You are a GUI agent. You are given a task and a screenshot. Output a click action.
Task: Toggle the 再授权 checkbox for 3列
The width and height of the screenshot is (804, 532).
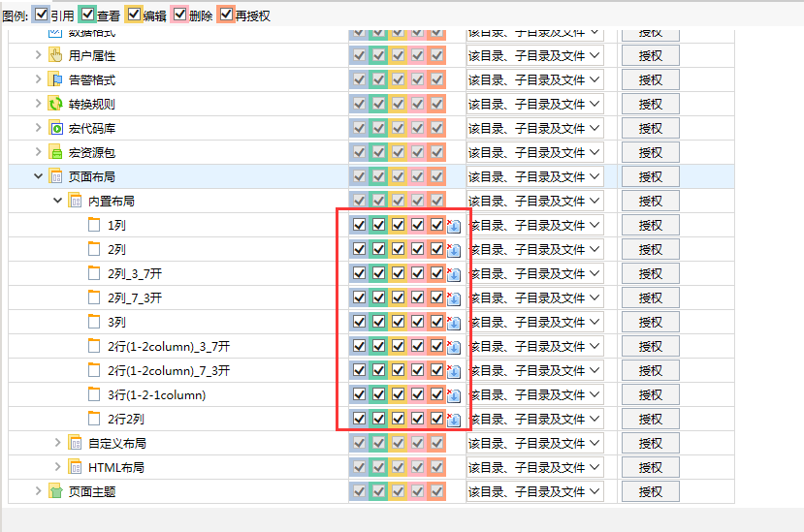tap(436, 322)
